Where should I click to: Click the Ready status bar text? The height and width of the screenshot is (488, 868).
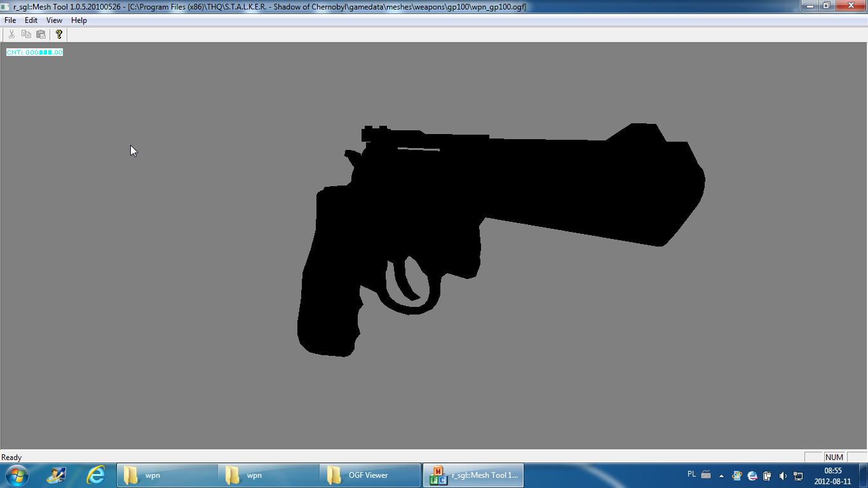click(11, 457)
